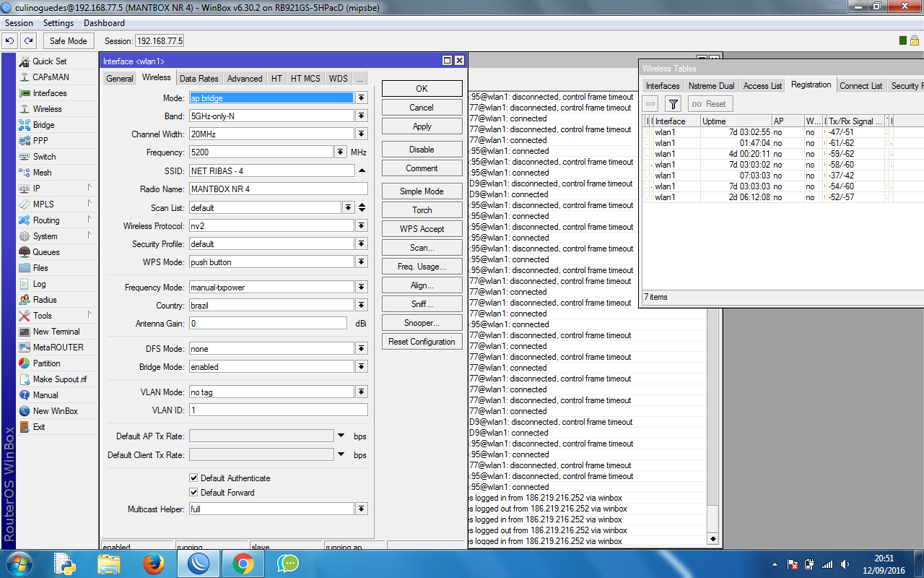This screenshot has width=924, height=578.
Task: Expand the IP submenu in the sidebar
Action: [x=90, y=188]
